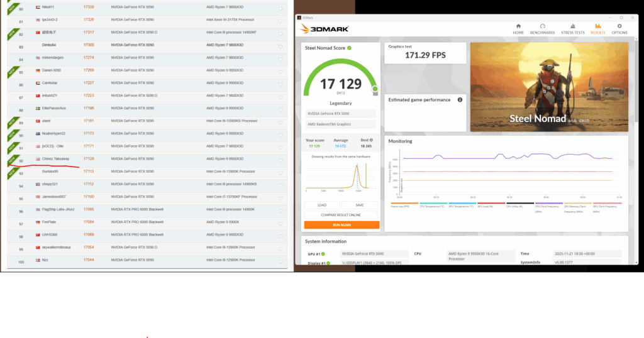Click Intel Xeon W-3175X Processor text

pos(230,19)
